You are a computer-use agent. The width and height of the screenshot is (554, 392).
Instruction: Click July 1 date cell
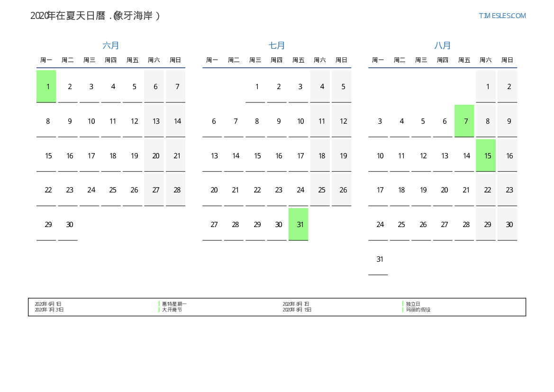[x=255, y=86]
